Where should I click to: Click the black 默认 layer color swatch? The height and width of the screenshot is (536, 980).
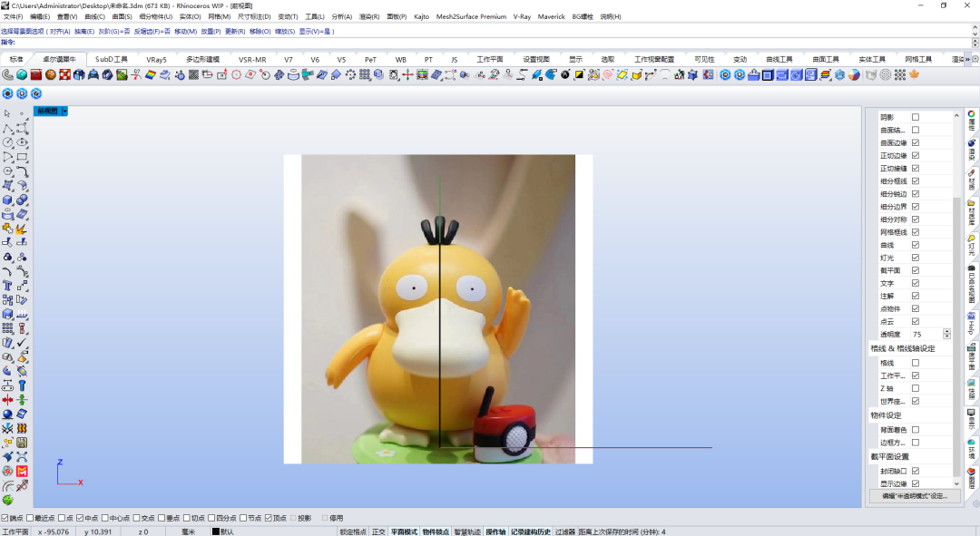(216, 531)
